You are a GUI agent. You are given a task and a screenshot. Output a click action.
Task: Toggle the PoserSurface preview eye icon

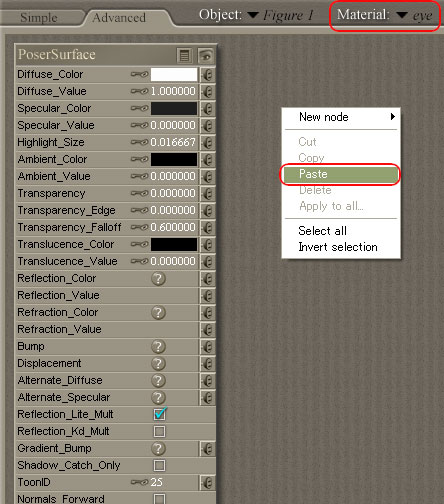(206, 56)
